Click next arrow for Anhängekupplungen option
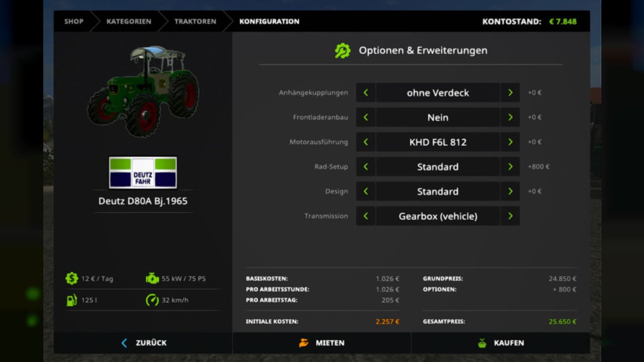Viewport: 644px width, 362px height. click(510, 93)
